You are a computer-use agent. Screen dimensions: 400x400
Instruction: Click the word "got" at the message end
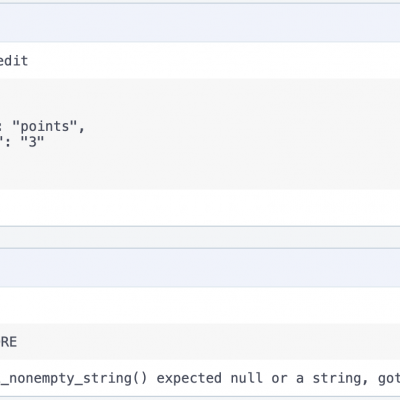pyautogui.click(x=389, y=378)
